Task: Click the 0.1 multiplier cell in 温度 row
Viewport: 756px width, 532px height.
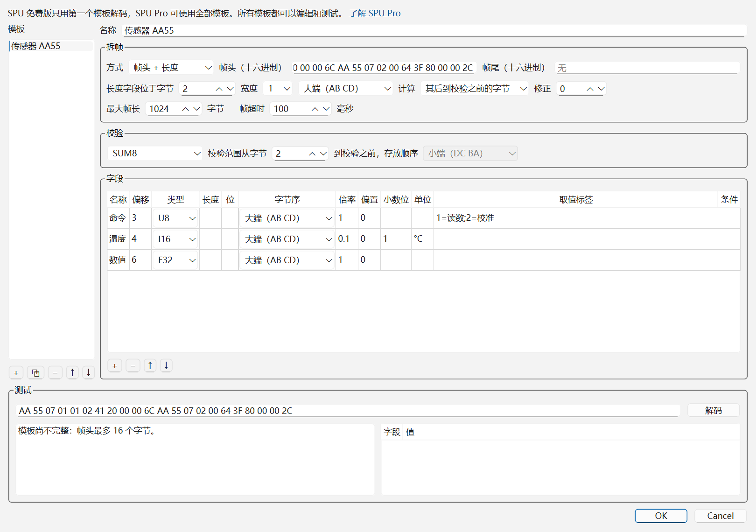Action: (x=347, y=239)
